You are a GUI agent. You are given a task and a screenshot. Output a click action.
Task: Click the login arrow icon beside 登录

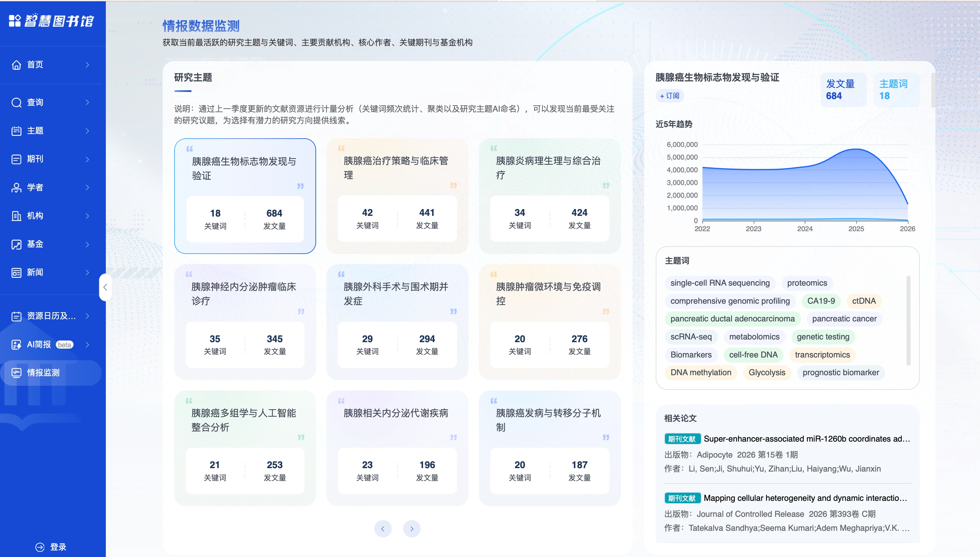(x=40, y=547)
